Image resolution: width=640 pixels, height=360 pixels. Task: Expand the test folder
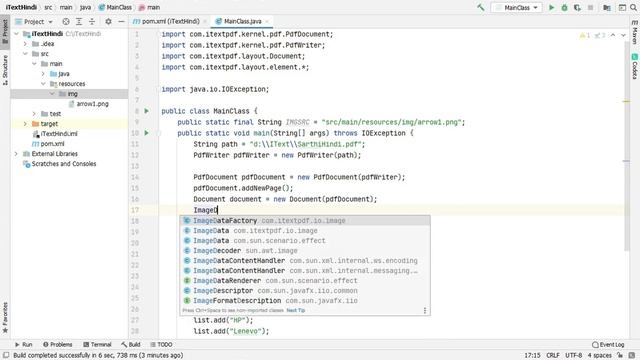pyautogui.click(x=34, y=114)
